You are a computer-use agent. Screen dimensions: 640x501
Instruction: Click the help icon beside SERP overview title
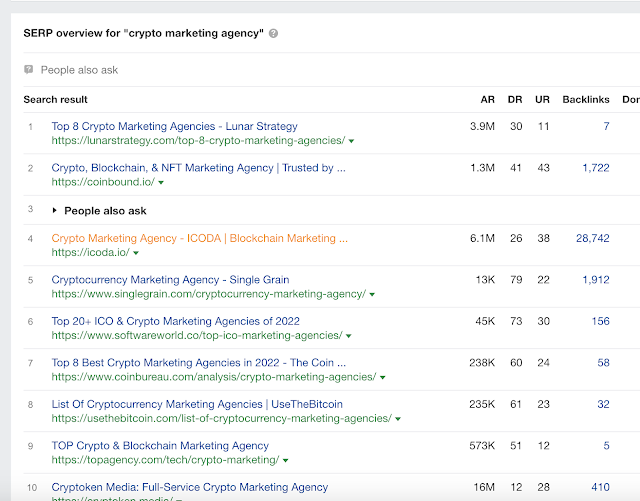[x=273, y=33]
